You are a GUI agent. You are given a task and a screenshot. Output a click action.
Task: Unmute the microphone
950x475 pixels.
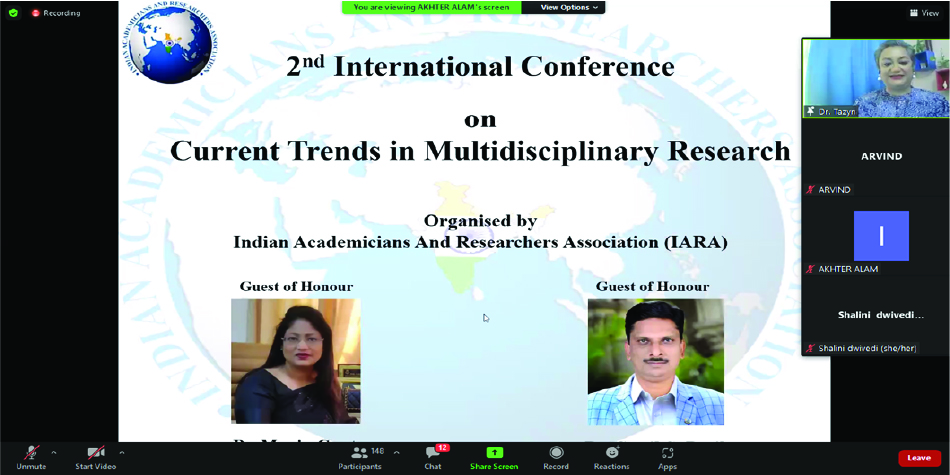point(31,457)
